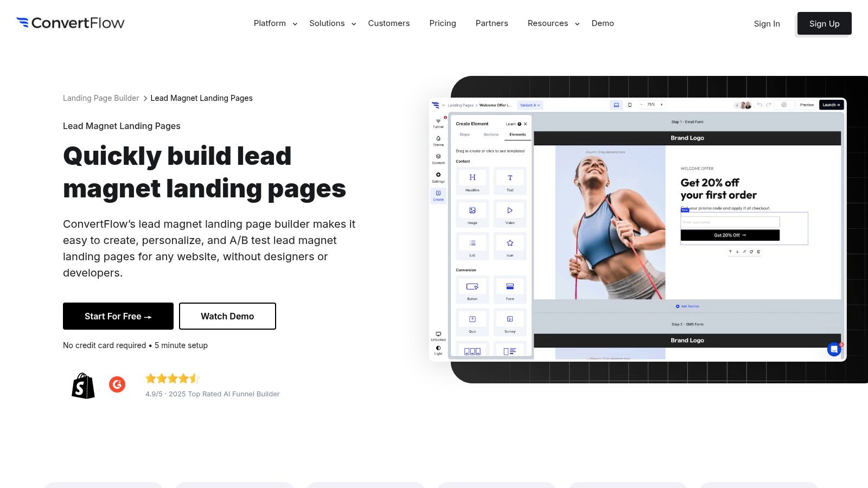The width and height of the screenshot is (868, 488).
Task: Open the Theme sidebar icon
Action: 438,139
